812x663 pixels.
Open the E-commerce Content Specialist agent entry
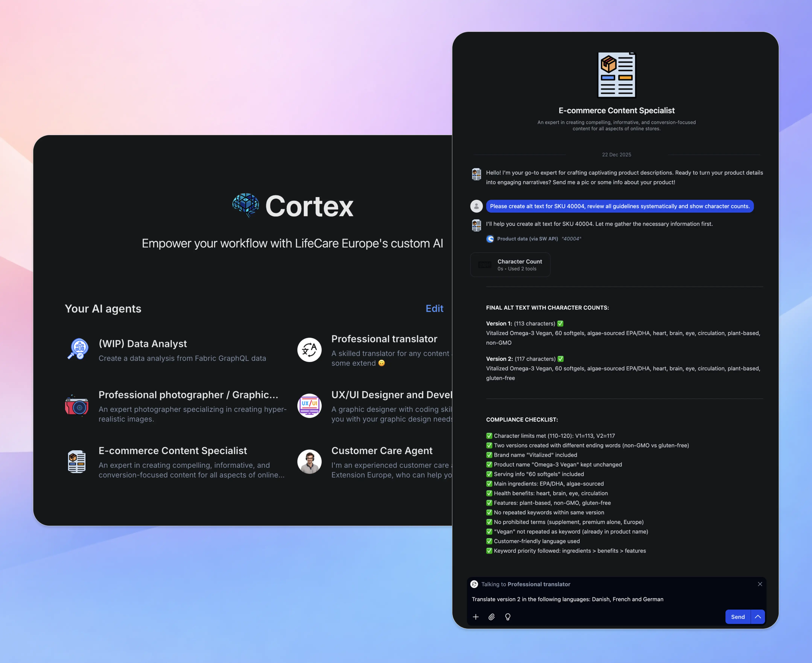pyautogui.click(x=173, y=451)
